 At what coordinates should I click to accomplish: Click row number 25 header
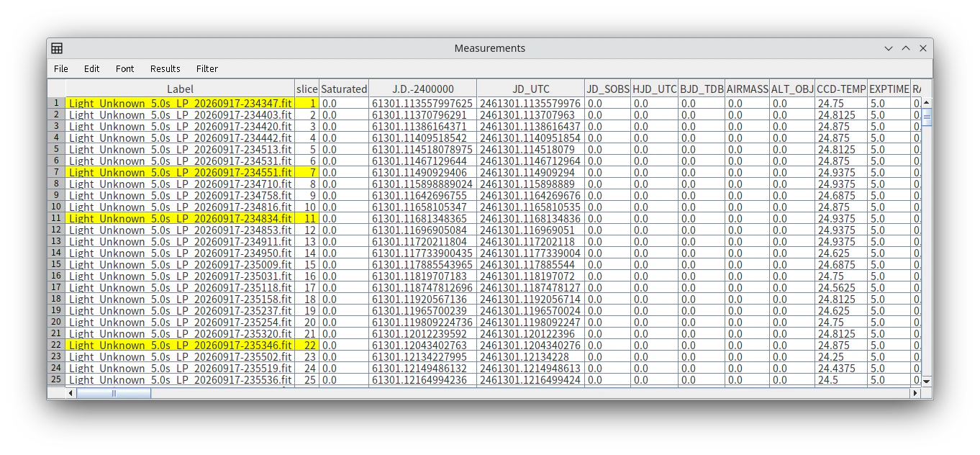tap(56, 379)
